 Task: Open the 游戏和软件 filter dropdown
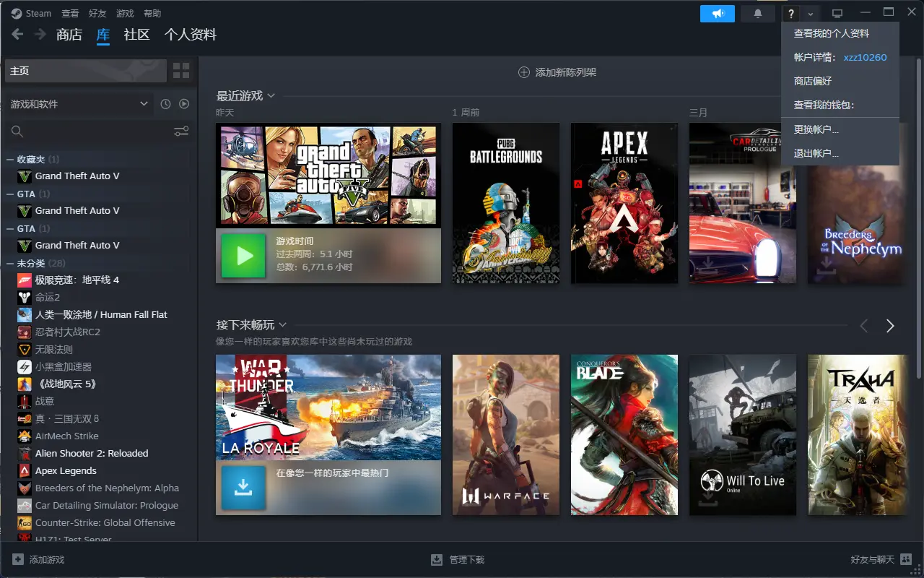tap(79, 104)
